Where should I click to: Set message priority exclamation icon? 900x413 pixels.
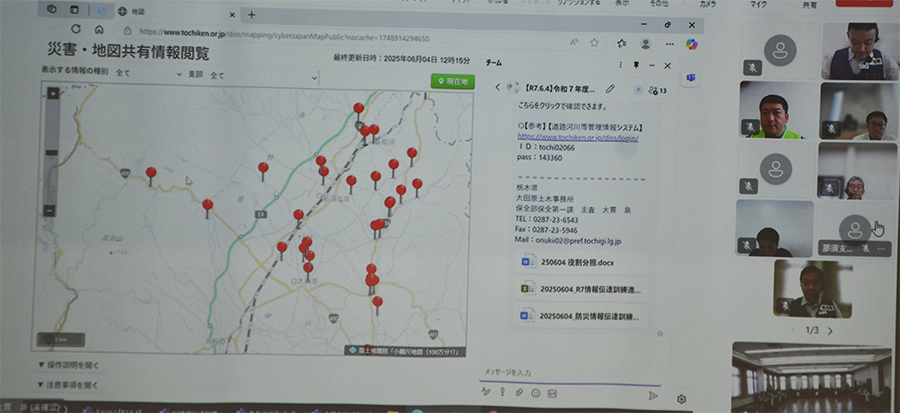pos(502,392)
